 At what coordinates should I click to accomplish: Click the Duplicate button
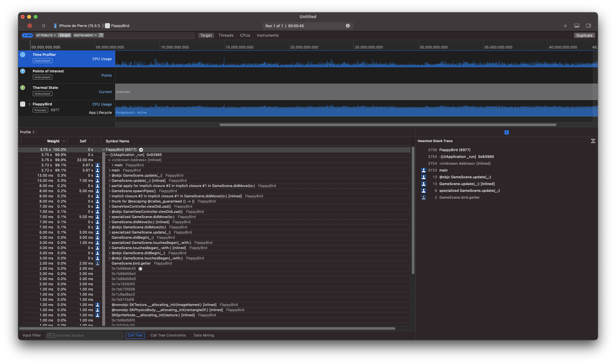(x=584, y=35)
